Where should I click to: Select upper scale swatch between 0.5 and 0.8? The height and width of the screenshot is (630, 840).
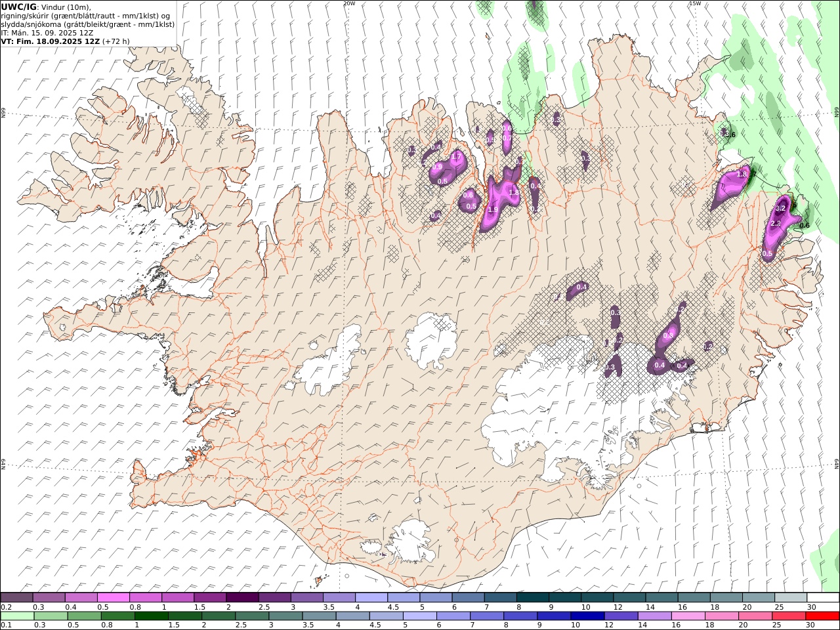113,598
